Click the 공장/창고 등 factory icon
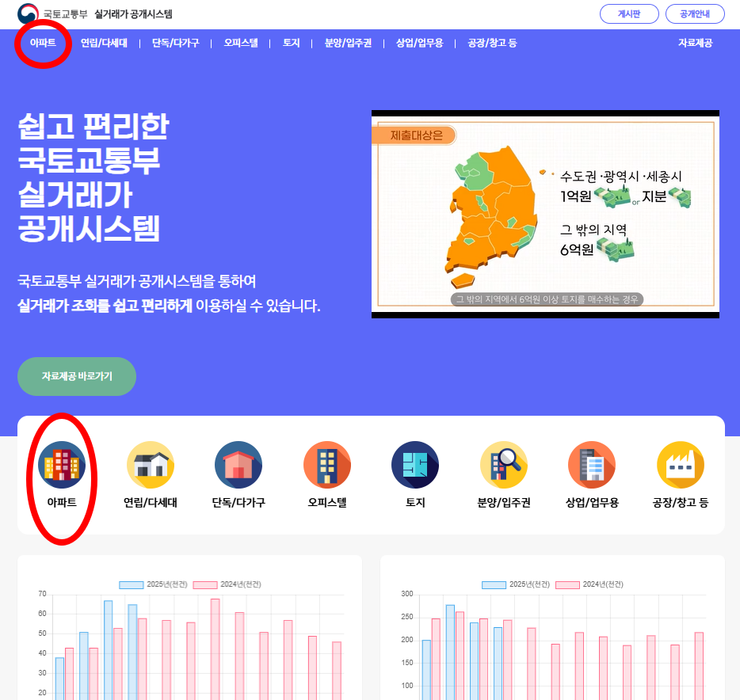Viewport: 740px width, 700px height. tap(681, 465)
